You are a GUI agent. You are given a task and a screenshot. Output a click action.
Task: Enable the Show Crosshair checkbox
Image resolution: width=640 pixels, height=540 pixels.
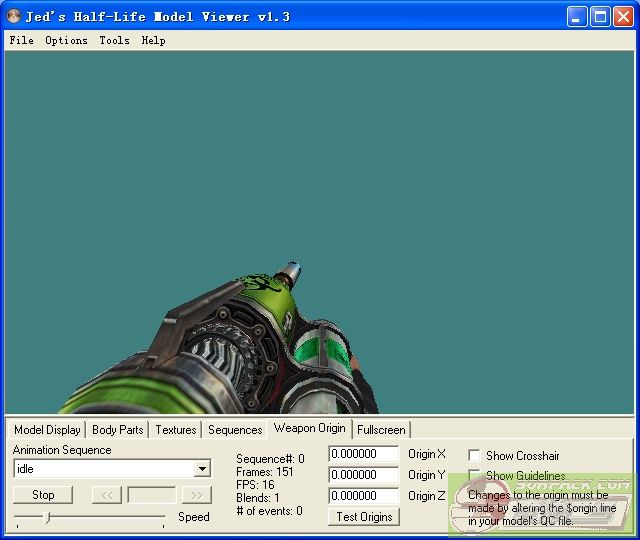coord(474,455)
